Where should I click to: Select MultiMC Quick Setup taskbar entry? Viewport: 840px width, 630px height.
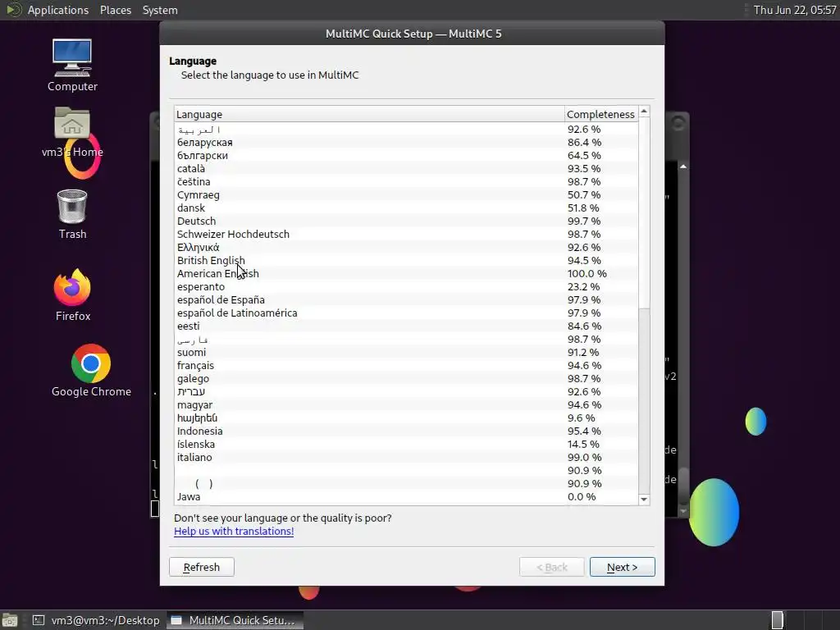coord(235,620)
